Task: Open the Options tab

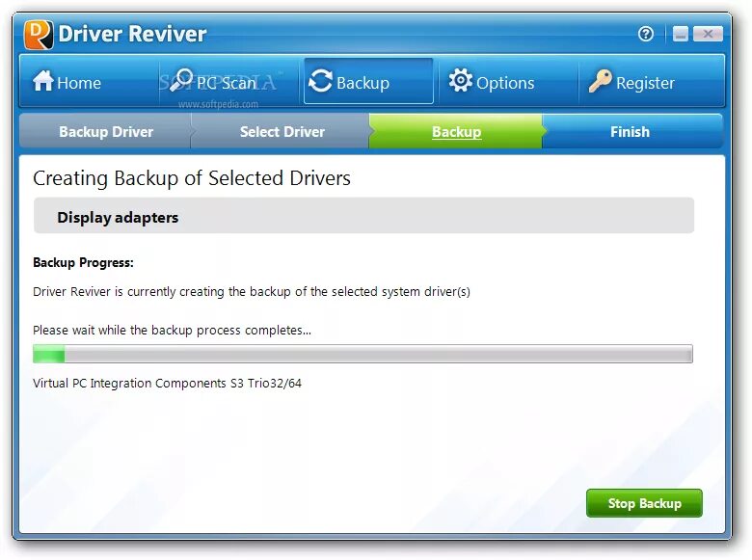Action: tap(508, 81)
